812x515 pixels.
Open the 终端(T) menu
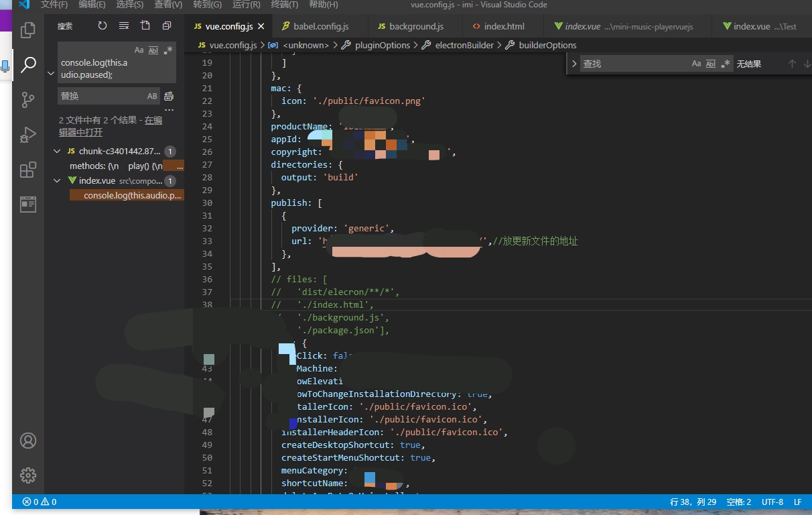pyautogui.click(x=285, y=5)
